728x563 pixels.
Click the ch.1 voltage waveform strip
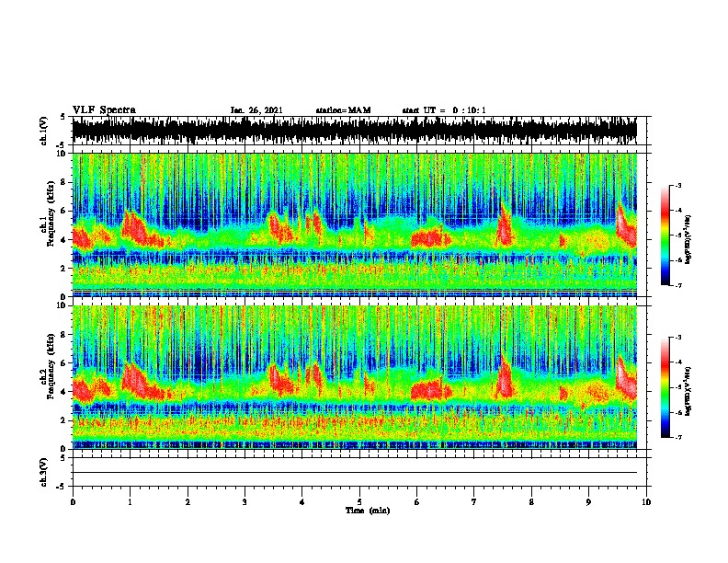(354, 131)
